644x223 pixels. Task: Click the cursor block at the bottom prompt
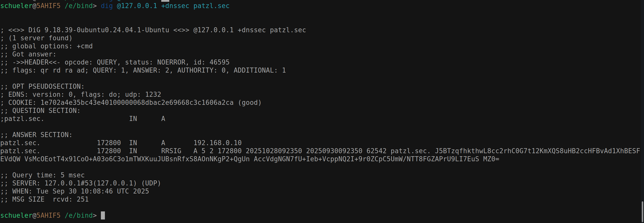(103, 215)
